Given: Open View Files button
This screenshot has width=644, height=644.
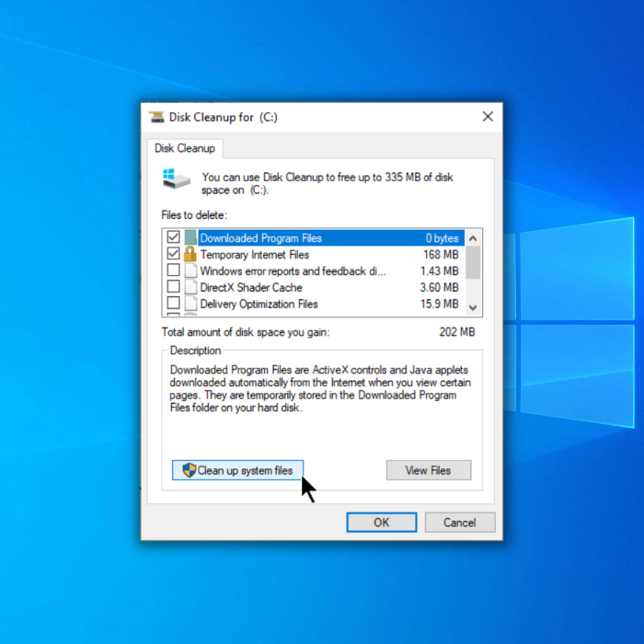Looking at the screenshot, I should pos(429,470).
